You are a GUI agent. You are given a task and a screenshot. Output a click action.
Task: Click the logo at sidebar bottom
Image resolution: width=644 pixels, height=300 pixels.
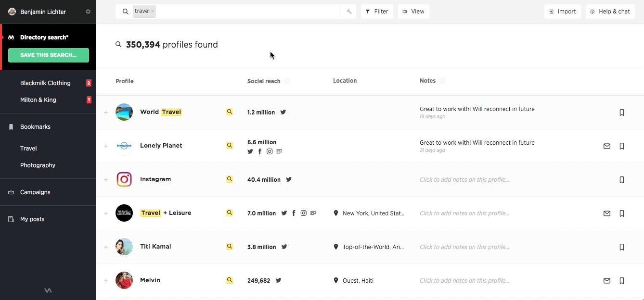coord(48,290)
